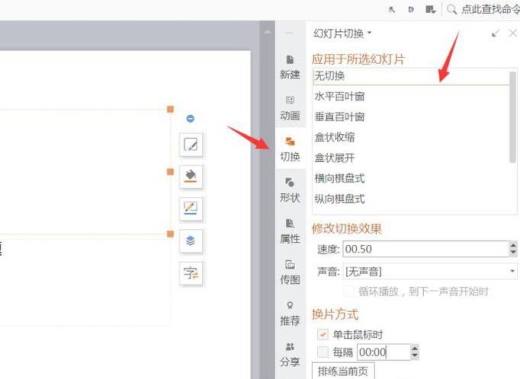The width and height of the screenshot is (520, 379).
Task: Close the 幻灯片切换 task pane
Action: [513, 33]
